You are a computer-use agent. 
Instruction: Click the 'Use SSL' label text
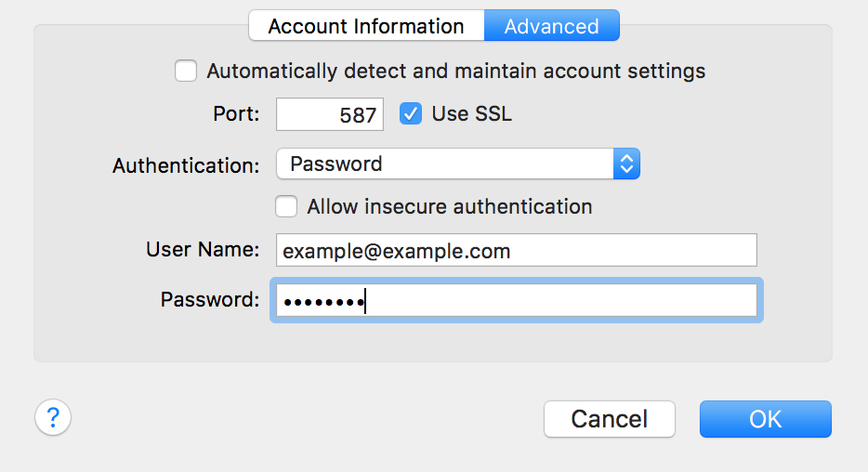(472, 114)
